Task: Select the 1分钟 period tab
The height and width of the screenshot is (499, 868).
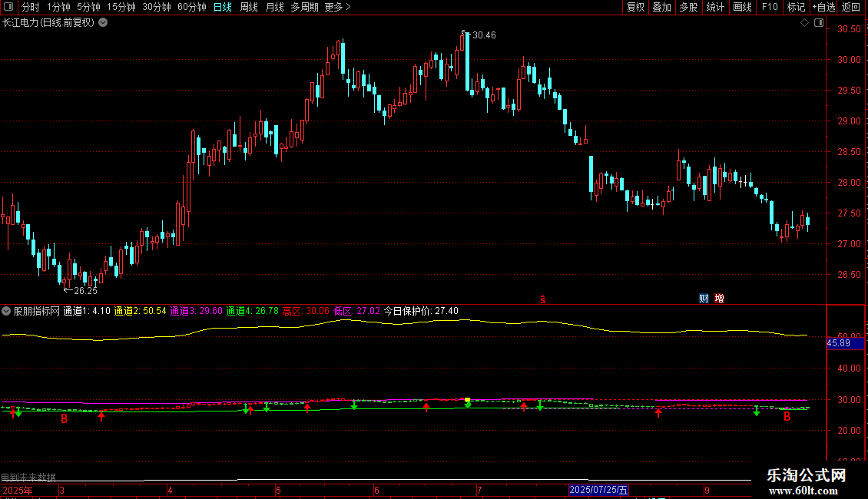Action: click(x=58, y=7)
